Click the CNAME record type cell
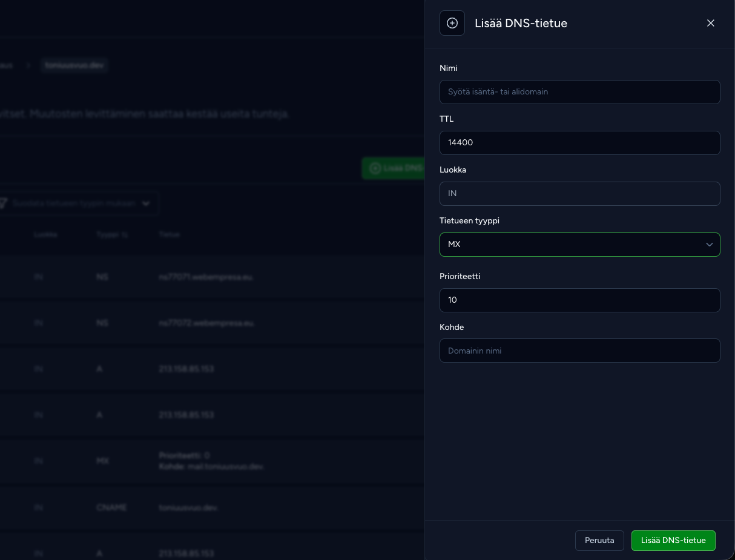 [111, 507]
